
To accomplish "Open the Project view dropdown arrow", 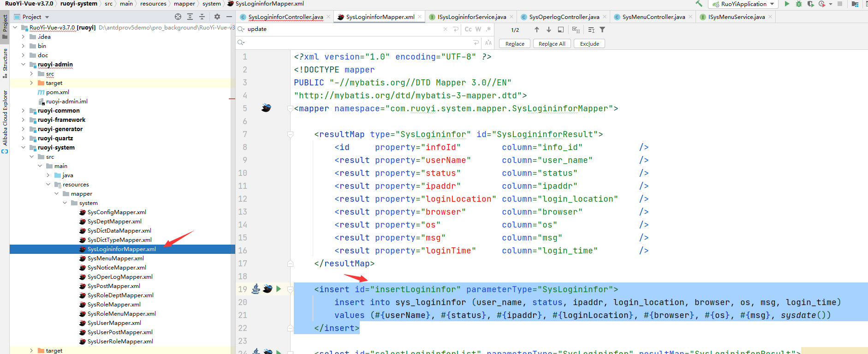I will coord(47,17).
